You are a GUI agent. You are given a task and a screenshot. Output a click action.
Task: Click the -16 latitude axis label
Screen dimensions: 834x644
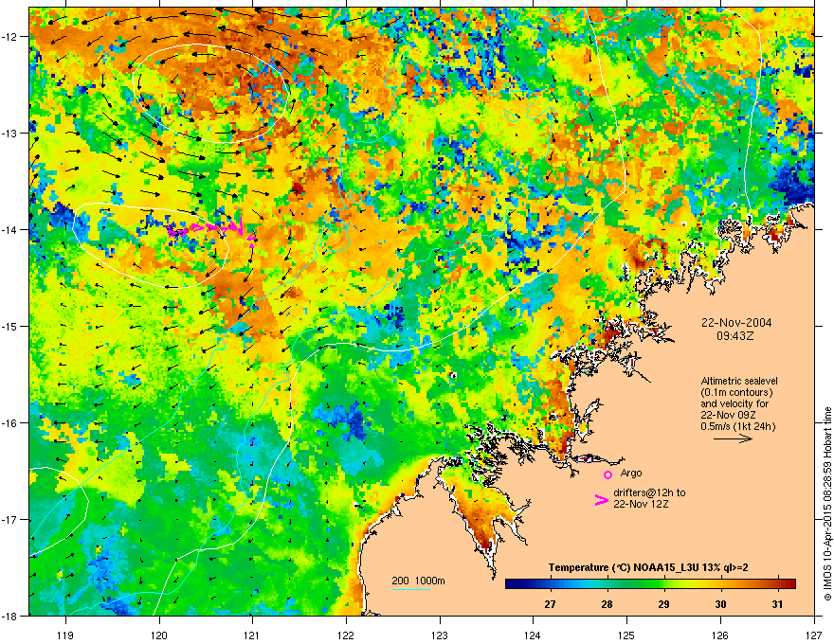[9, 423]
